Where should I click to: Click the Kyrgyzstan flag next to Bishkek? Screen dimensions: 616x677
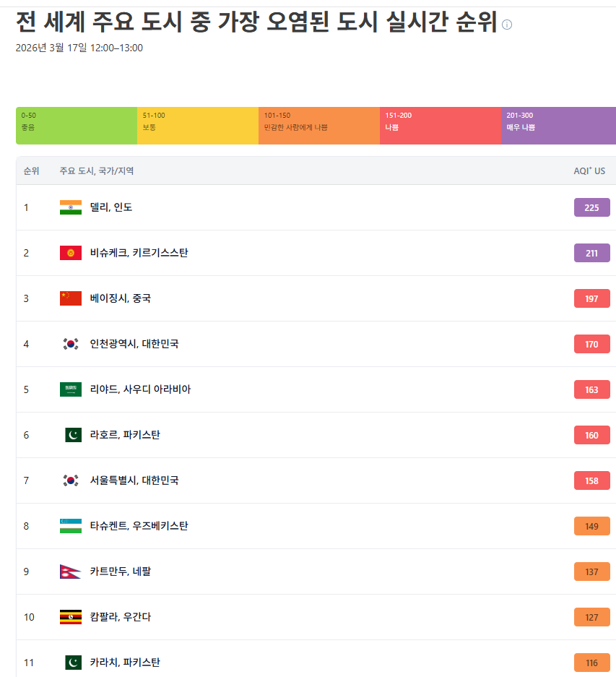point(71,253)
